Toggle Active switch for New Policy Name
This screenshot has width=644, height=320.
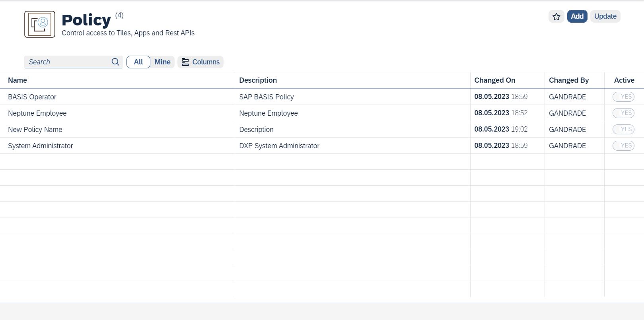tap(623, 129)
